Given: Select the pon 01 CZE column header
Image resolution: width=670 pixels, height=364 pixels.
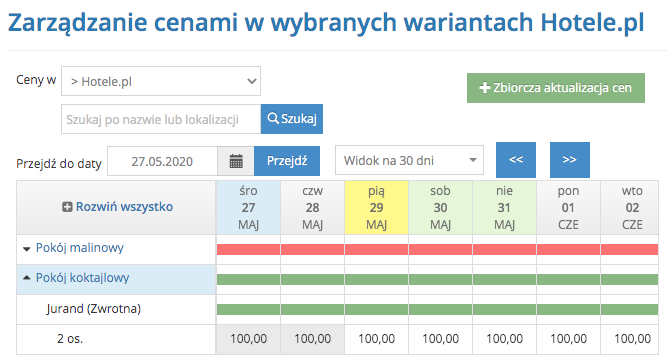Looking at the screenshot, I should tap(568, 208).
